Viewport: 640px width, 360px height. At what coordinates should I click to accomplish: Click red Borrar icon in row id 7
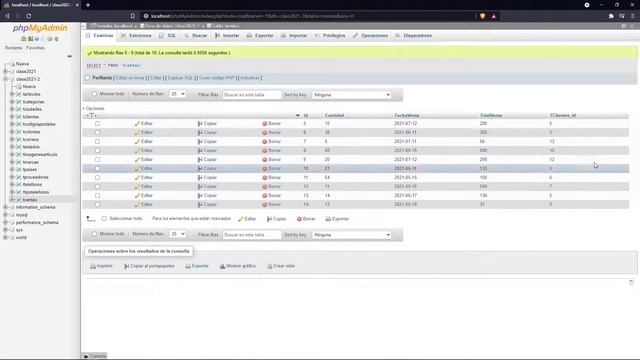(x=264, y=142)
